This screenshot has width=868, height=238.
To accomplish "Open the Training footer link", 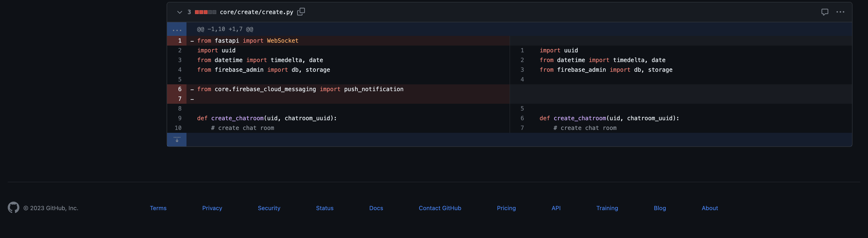I will coord(607,208).
